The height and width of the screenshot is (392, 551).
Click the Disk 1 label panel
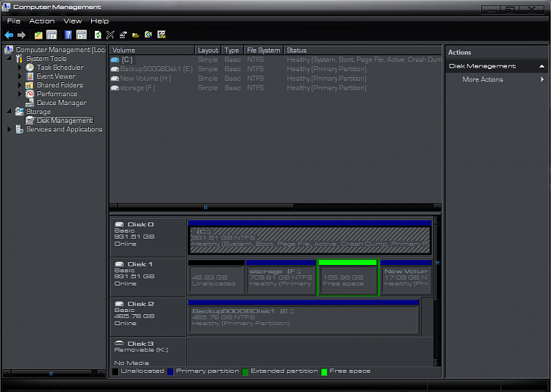click(x=148, y=277)
